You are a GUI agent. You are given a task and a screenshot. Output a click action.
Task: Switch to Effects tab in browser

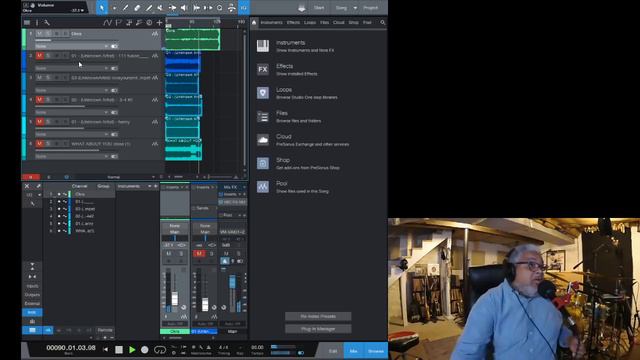click(x=293, y=22)
